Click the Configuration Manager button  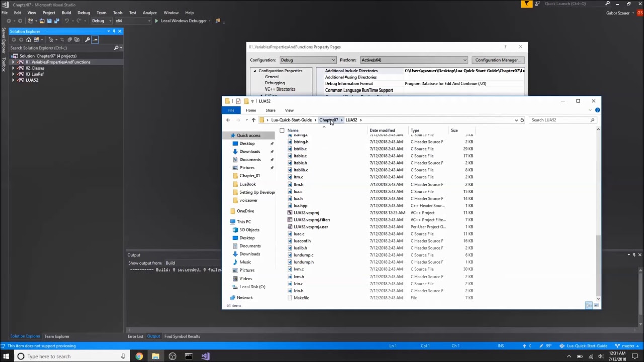(x=498, y=60)
